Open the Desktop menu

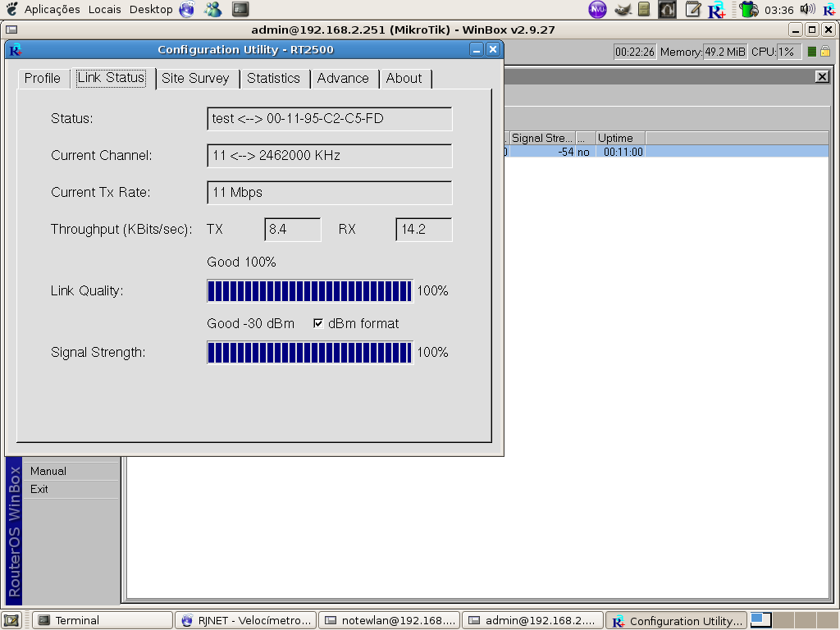point(151,9)
